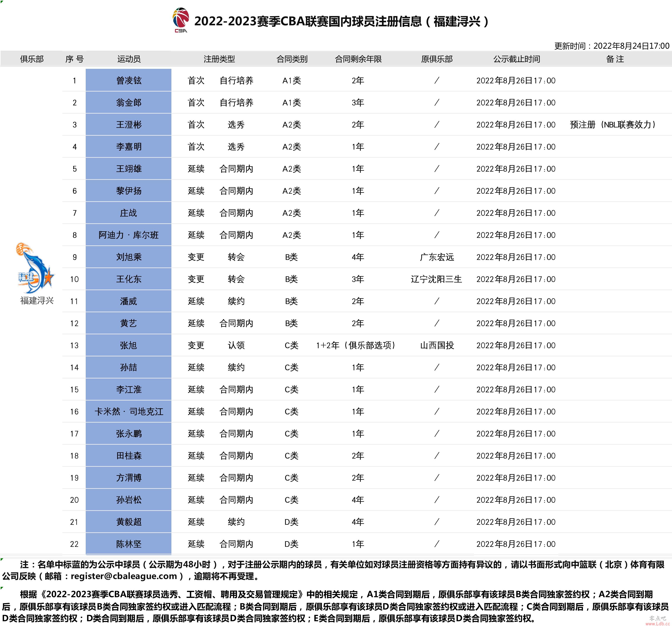This screenshot has height=626, width=672.
Task: Select player name 翁金郎
Action: tap(129, 102)
